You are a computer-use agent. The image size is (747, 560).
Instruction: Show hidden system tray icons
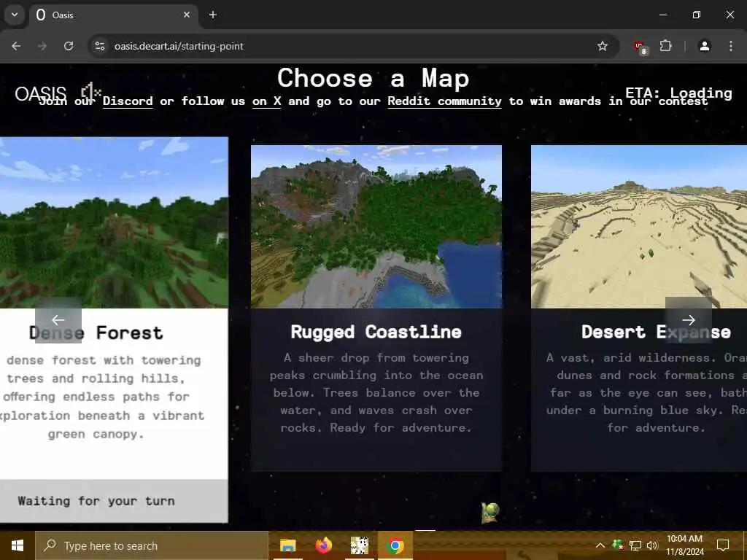pyautogui.click(x=600, y=545)
